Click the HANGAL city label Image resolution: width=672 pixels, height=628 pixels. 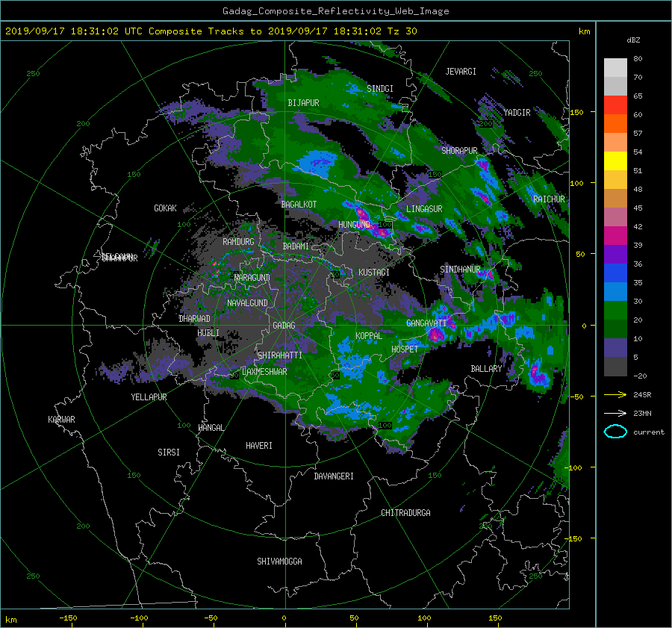click(211, 428)
